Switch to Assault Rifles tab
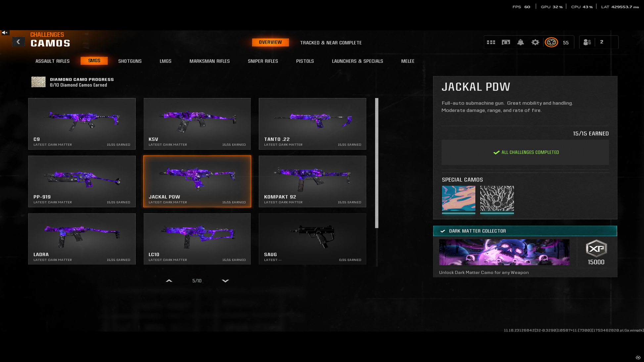644x362 pixels. click(x=53, y=61)
